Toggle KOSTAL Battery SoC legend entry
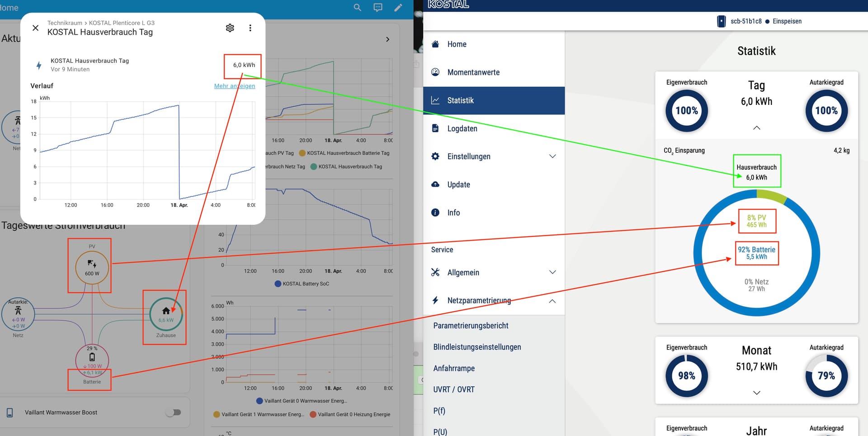 click(302, 284)
